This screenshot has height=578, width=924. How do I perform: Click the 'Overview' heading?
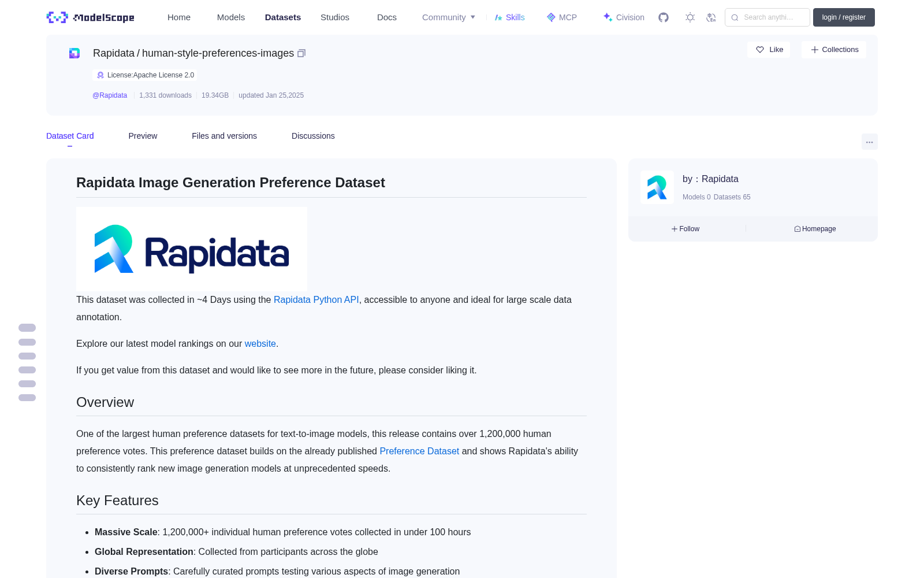click(x=105, y=402)
